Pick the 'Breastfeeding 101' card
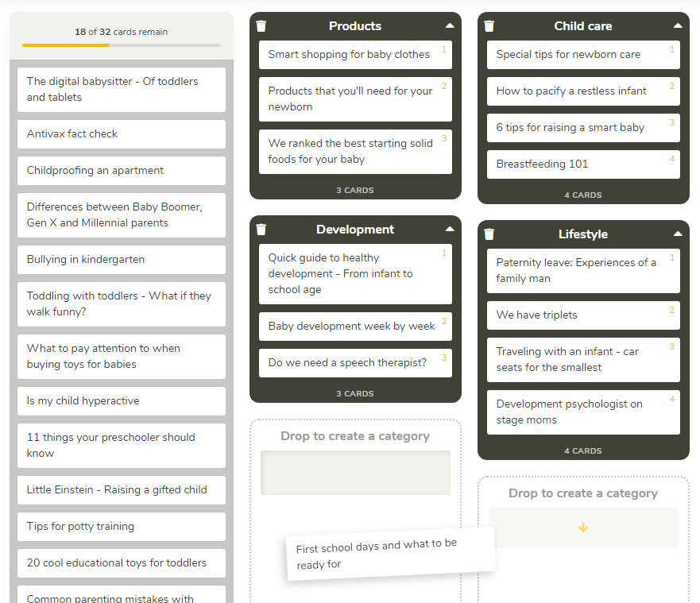This screenshot has height=603, width=700. click(x=583, y=164)
